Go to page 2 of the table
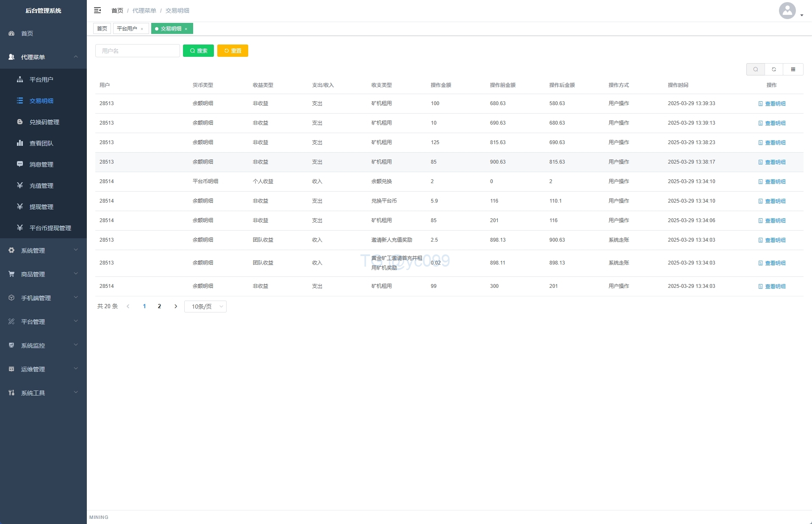This screenshot has width=812, height=524. coord(159,307)
